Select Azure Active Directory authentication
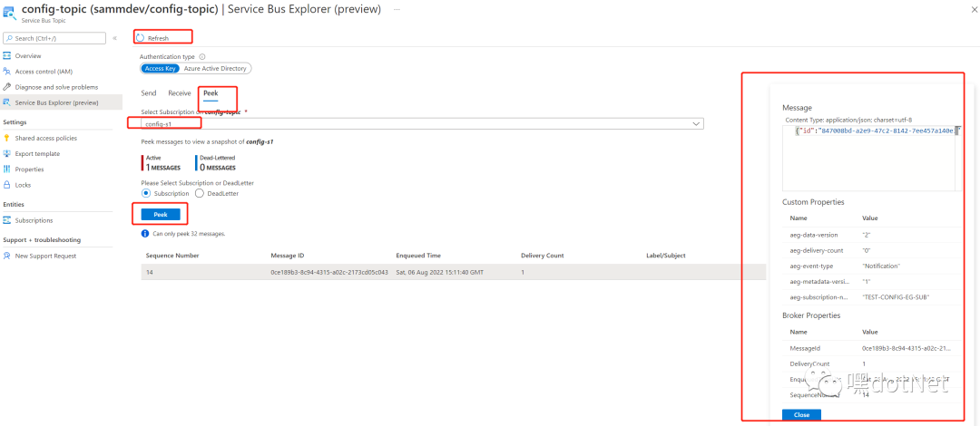 pyautogui.click(x=216, y=69)
